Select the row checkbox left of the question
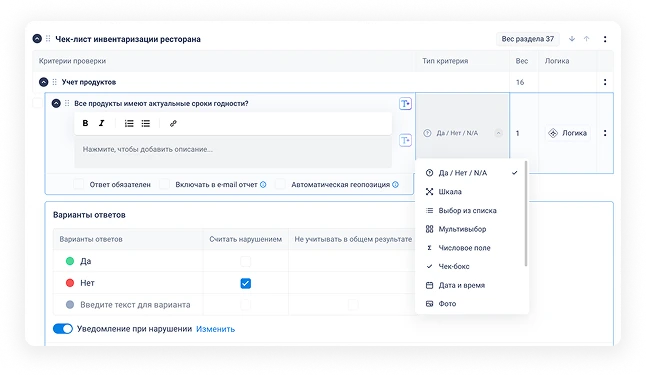This screenshot has height=375, width=646. (x=37, y=103)
